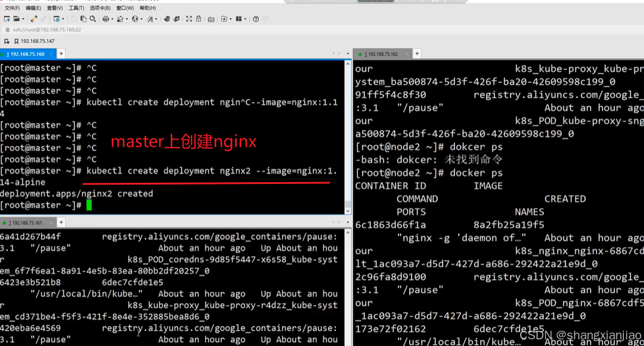This screenshot has height=346, width=644.
Task: Expand the Font dropdown arrow
Action: pos(156,19)
